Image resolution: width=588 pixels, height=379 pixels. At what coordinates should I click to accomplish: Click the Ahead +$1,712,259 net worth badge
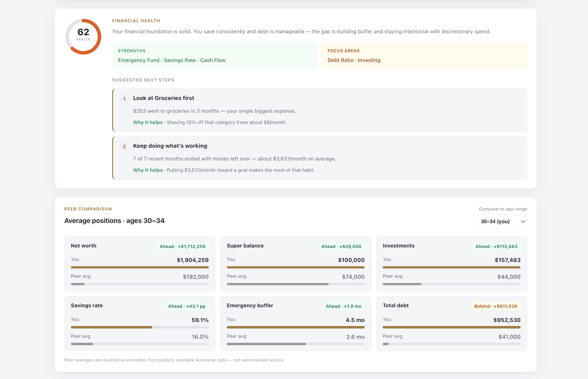click(x=183, y=246)
